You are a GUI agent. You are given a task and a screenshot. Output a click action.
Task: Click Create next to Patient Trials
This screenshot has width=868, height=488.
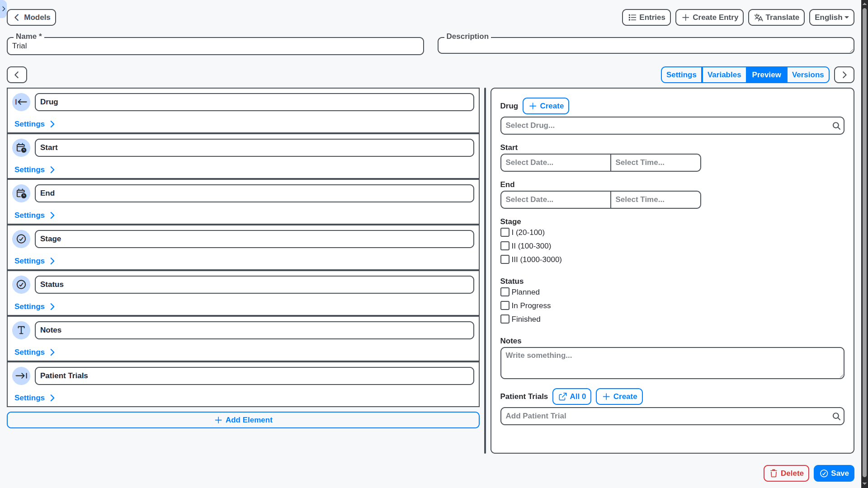coord(619,396)
